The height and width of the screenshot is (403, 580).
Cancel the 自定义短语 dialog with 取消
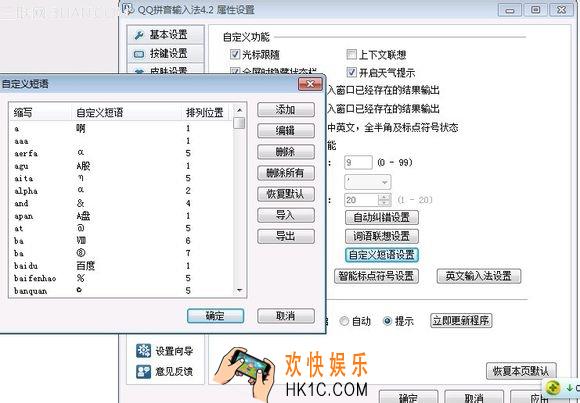pos(286,316)
